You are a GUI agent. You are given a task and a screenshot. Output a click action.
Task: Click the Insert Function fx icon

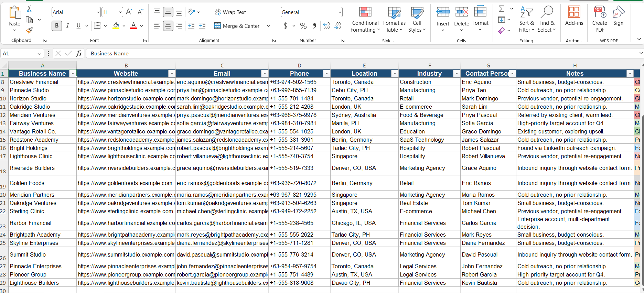click(79, 53)
